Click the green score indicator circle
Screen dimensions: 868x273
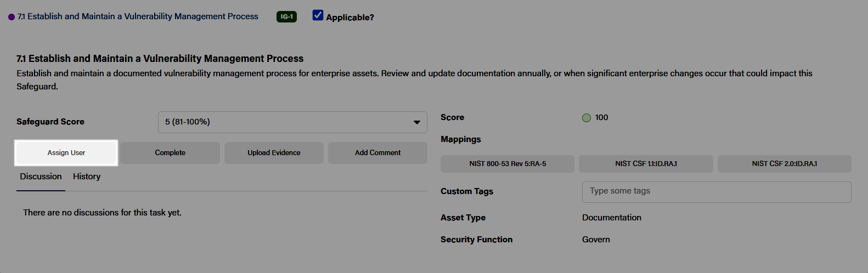point(587,118)
